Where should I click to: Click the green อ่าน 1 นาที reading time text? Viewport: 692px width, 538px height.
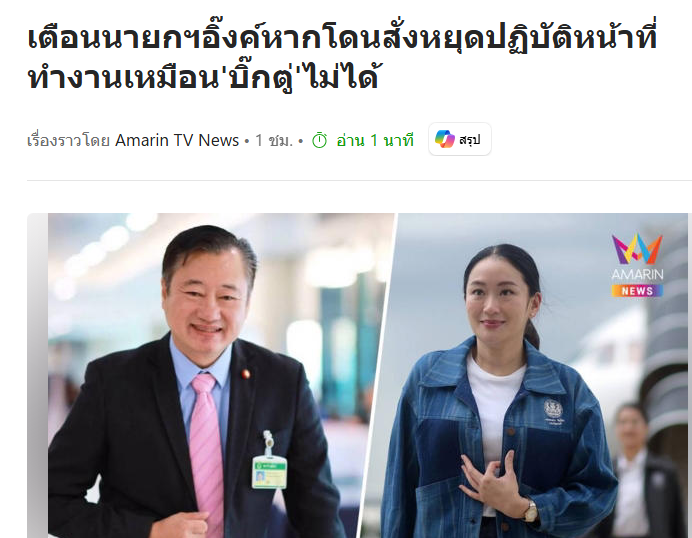point(375,141)
